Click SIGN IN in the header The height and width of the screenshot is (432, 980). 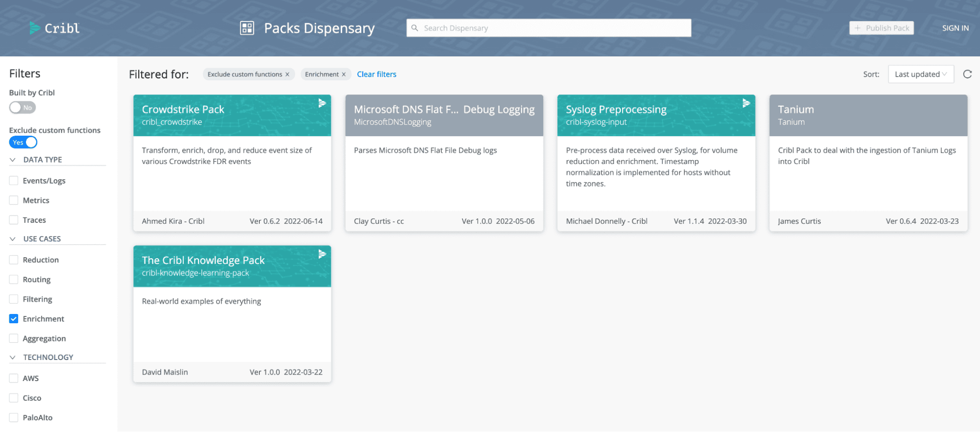tap(955, 28)
